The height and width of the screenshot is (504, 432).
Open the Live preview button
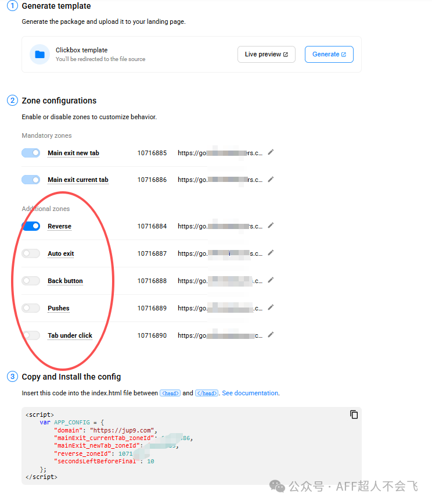point(267,54)
